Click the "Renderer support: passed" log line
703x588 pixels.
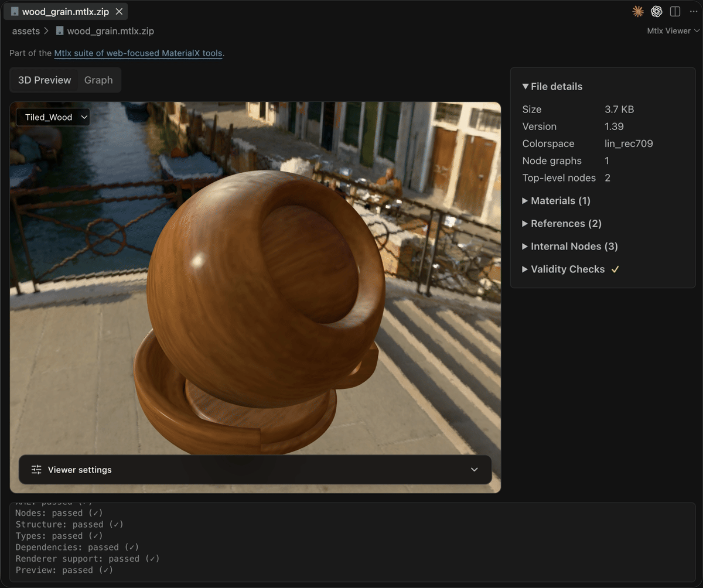tap(87, 559)
